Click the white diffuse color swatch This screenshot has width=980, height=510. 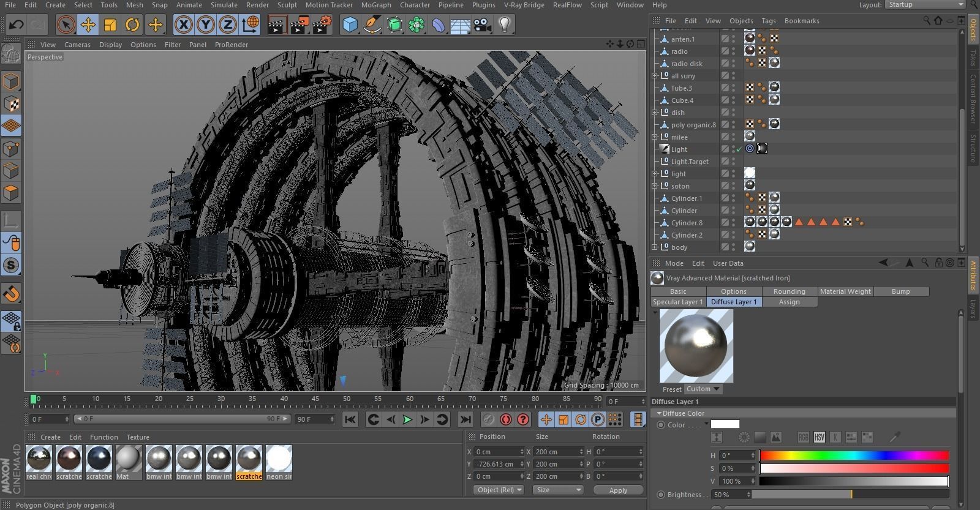(x=725, y=424)
